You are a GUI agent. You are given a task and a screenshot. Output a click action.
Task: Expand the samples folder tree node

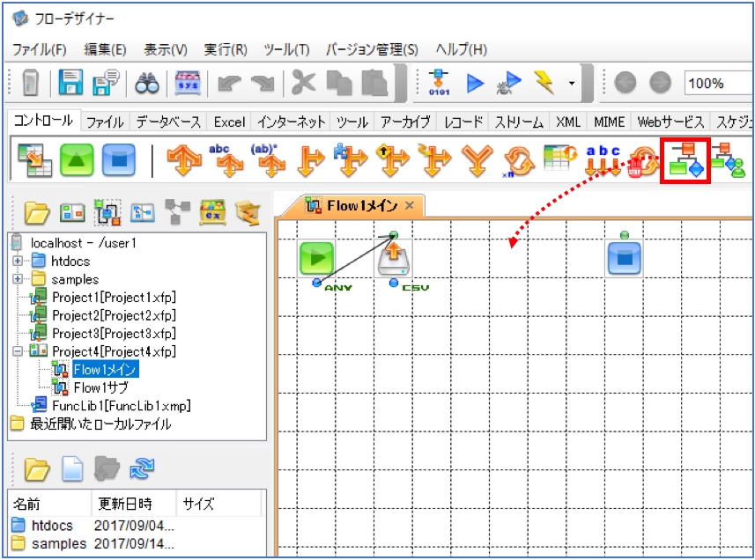(18, 279)
